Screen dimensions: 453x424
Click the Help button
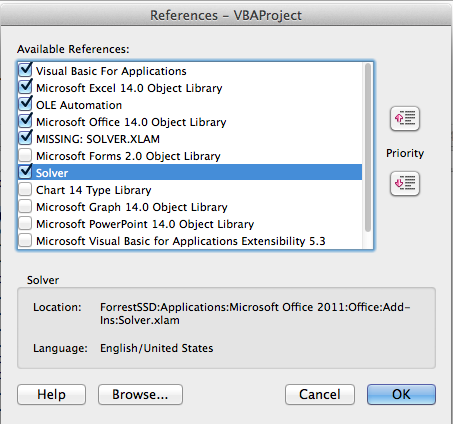coord(51,394)
